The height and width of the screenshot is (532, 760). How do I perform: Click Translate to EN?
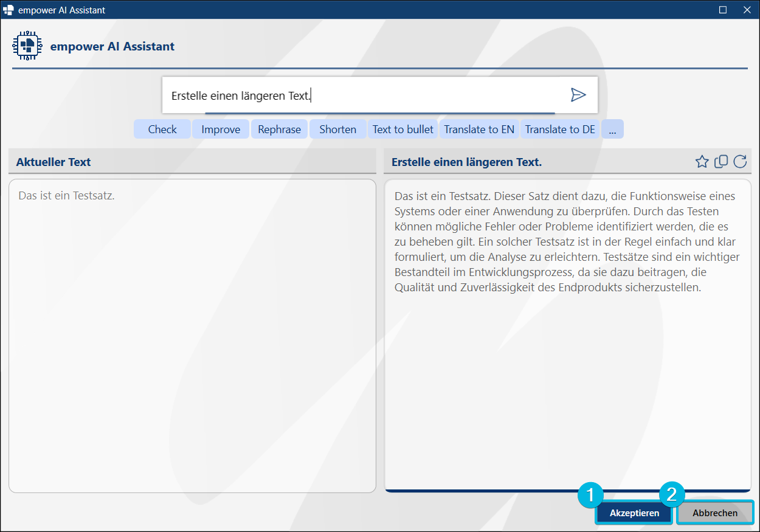479,129
